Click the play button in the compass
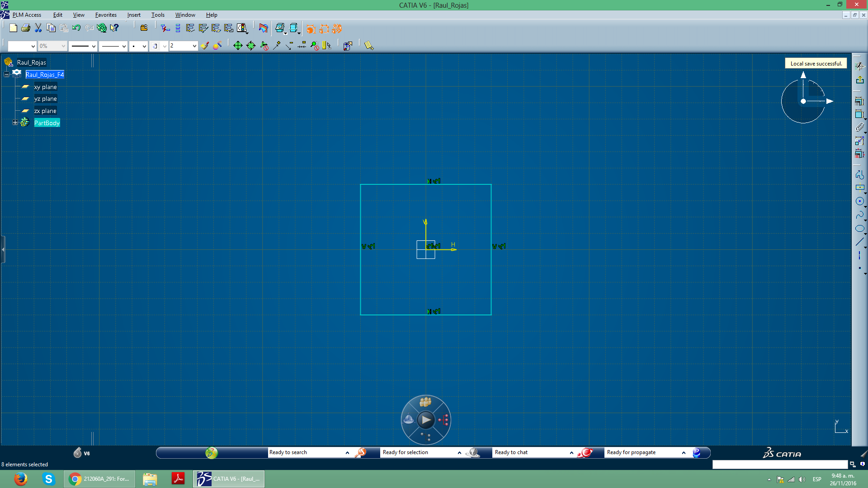This screenshot has height=488, width=868. [x=426, y=420]
